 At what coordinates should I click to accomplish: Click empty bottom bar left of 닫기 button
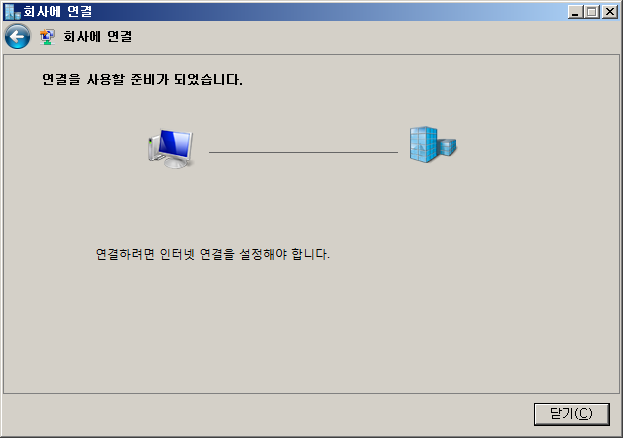(x=266, y=414)
